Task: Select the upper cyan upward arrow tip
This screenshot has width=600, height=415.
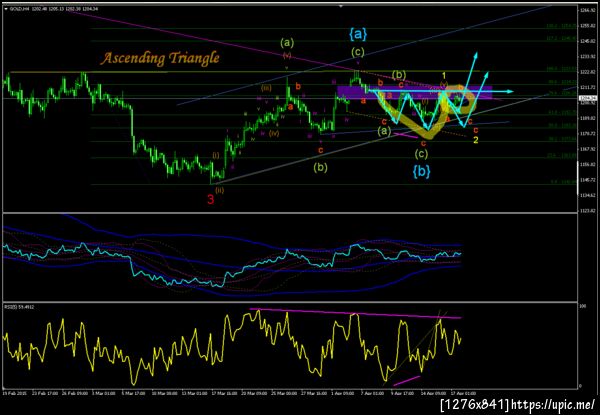Action: [x=476, y=54]
